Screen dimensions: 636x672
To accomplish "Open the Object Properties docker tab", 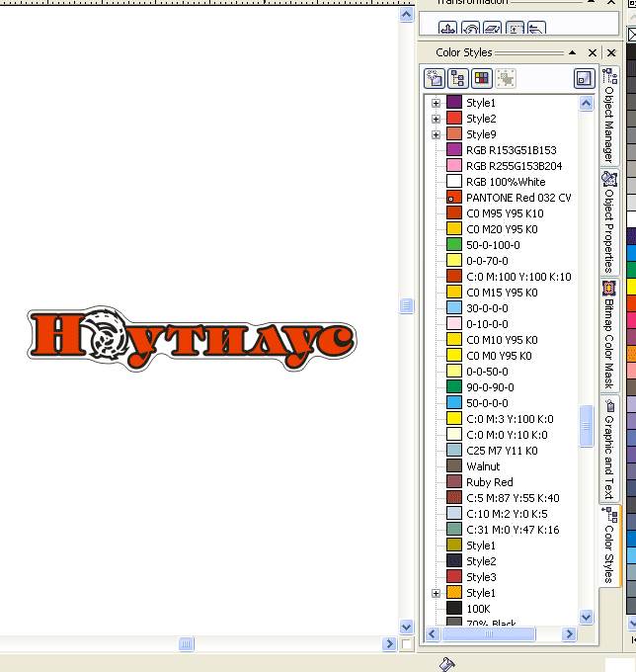I will tap(609, 222).
